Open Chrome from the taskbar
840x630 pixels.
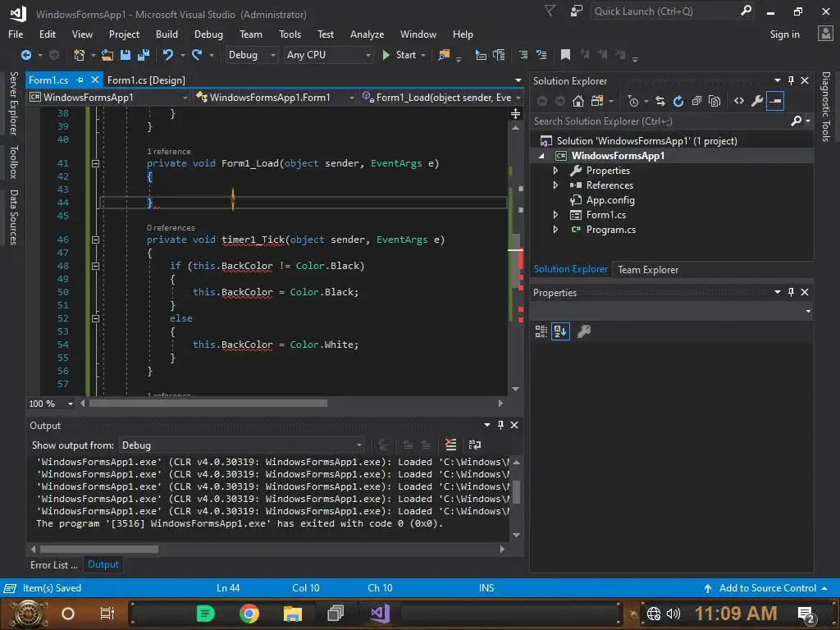point(249,614)
